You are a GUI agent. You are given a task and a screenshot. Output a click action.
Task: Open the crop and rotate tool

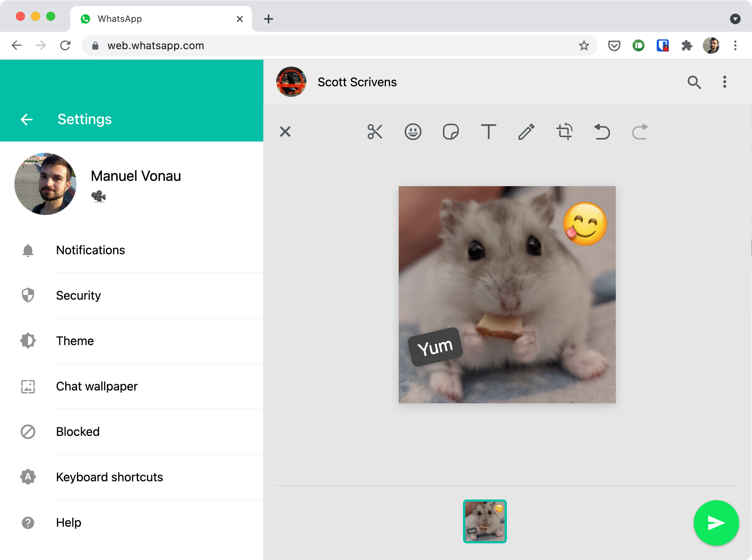564,132
